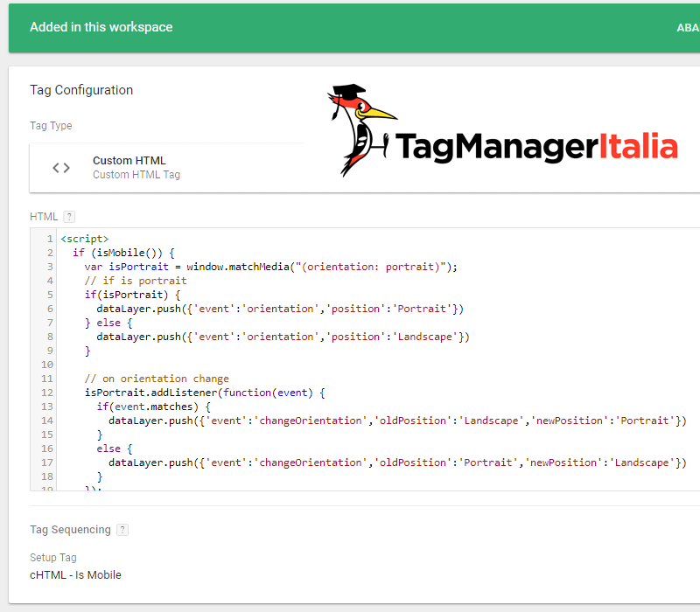700x612 pixels.
Task: Click the 'if (isMobile())' code line
Action: pos(123,253)
